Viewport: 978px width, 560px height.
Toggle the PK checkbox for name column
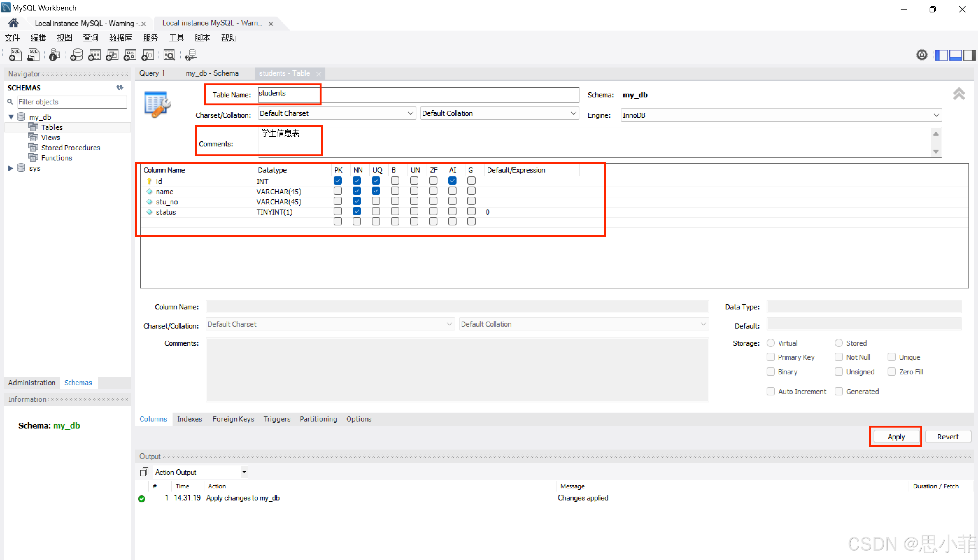click(x=338, y=191)
